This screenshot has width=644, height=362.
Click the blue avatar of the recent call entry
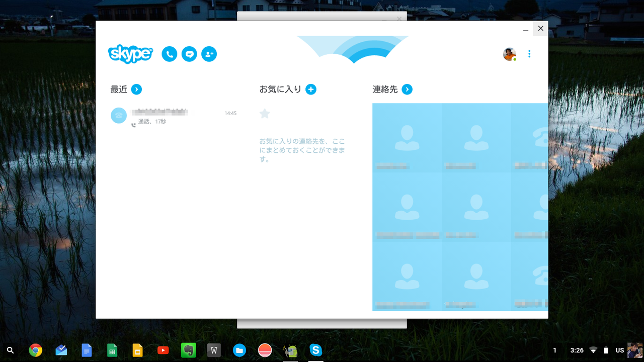point(119,115)
